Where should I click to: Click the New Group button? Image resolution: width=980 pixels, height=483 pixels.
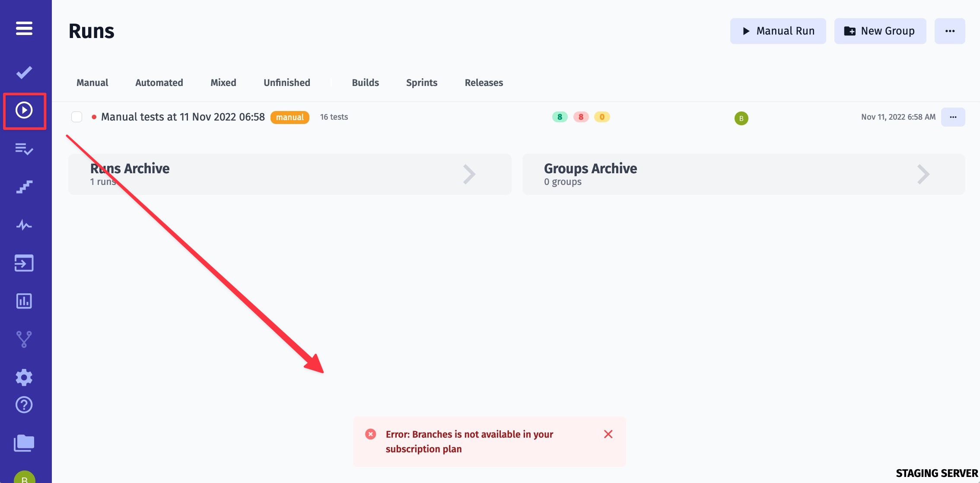coord(880,31)
